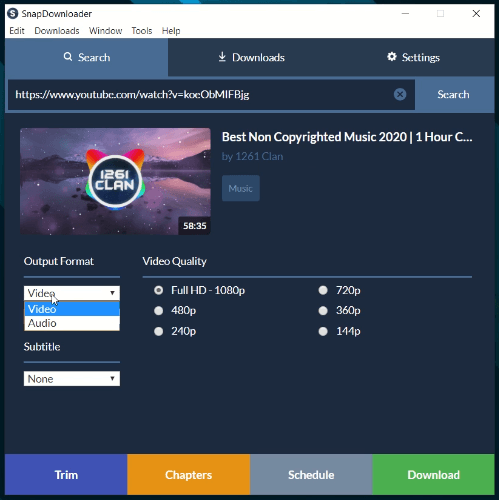Clear the URL with the X icon
The height and width of the screenshot is (500, 499).
coord(400,95)
